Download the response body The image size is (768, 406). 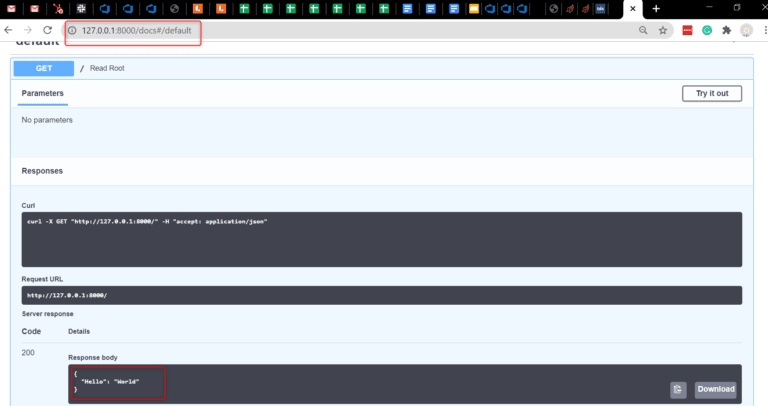[x=716, y=389]
